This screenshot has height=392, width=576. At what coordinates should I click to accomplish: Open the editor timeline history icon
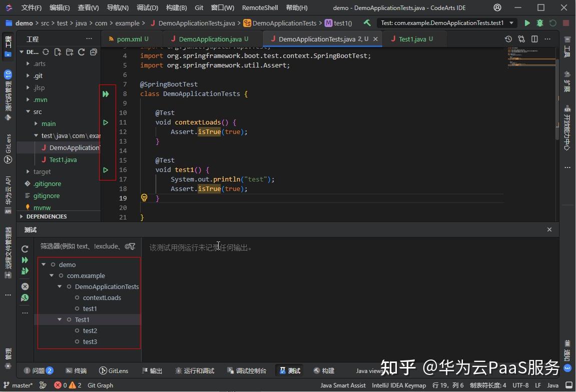pos(508,39)
